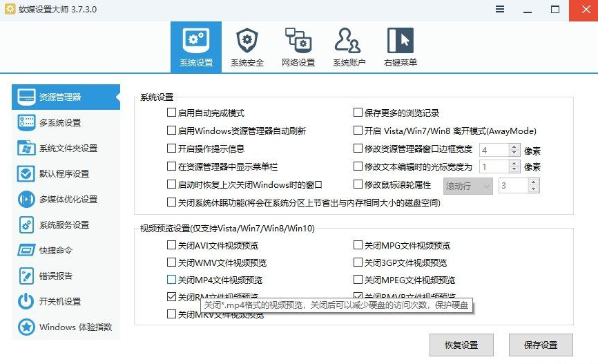The height and width of the screenshot is (364, 598).
Task: Minimize the 软媒设置大师 window
Action: [x=528, y=10]
